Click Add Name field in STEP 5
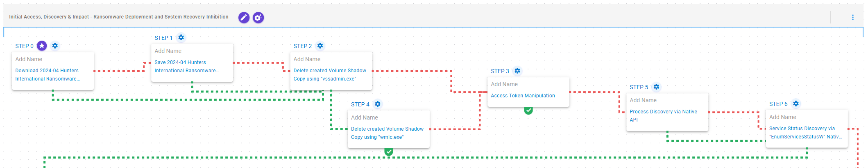The width and height of the screenshot is (868, 168). pos(643,100)
